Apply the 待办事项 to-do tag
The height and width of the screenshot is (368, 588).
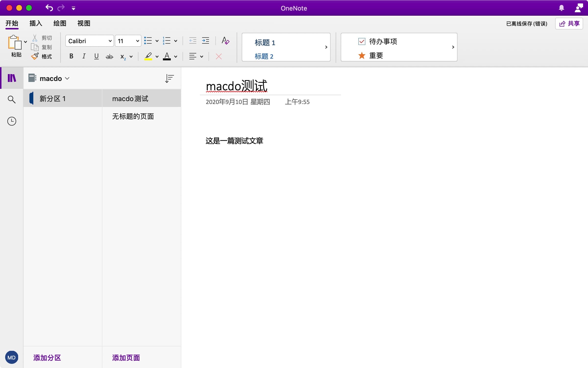pos(378,41)
